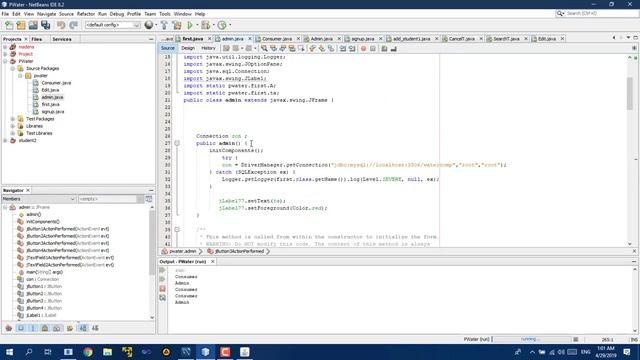Click the Undo toolbar icon
The image size is (640, 360).
tap(61, 25)
